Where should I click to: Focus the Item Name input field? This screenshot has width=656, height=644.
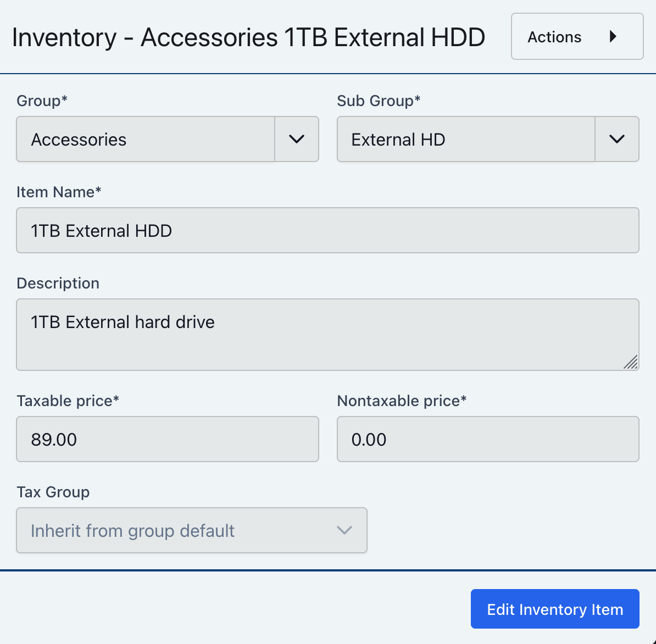[327, 230]
